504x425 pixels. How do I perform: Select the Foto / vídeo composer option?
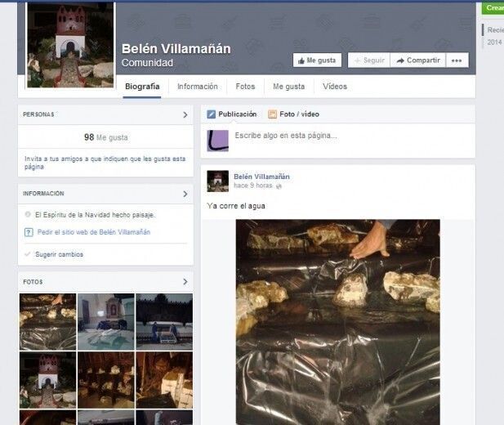click(x=294, y=114)
